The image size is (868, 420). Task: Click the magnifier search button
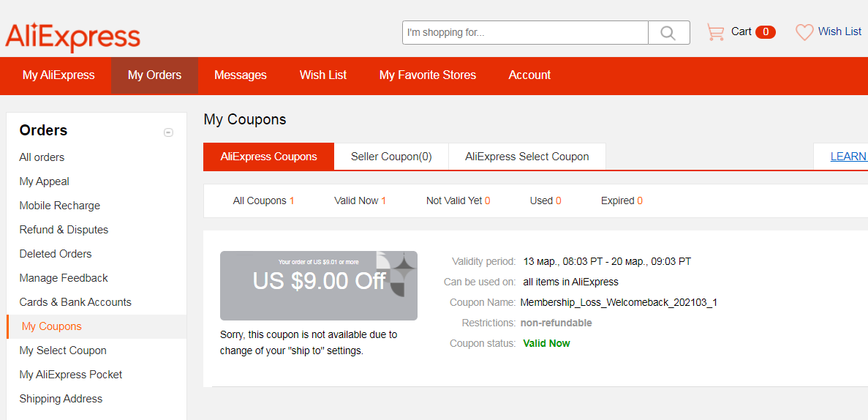(668, 33)
